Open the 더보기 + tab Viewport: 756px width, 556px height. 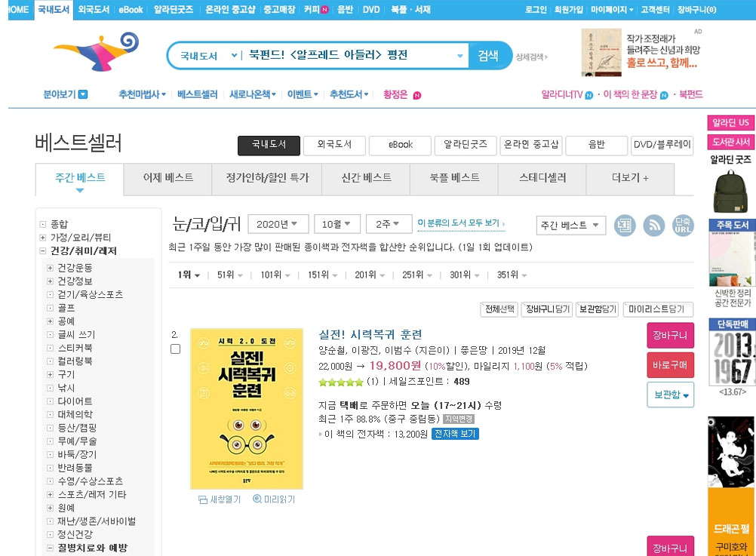[x=630, y=178]
